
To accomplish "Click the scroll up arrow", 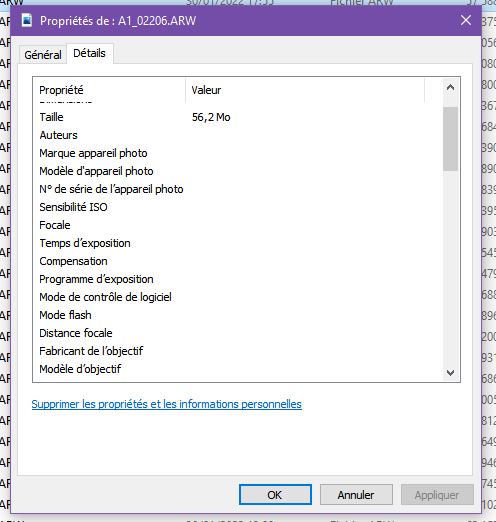I will [x=450, y=88].
